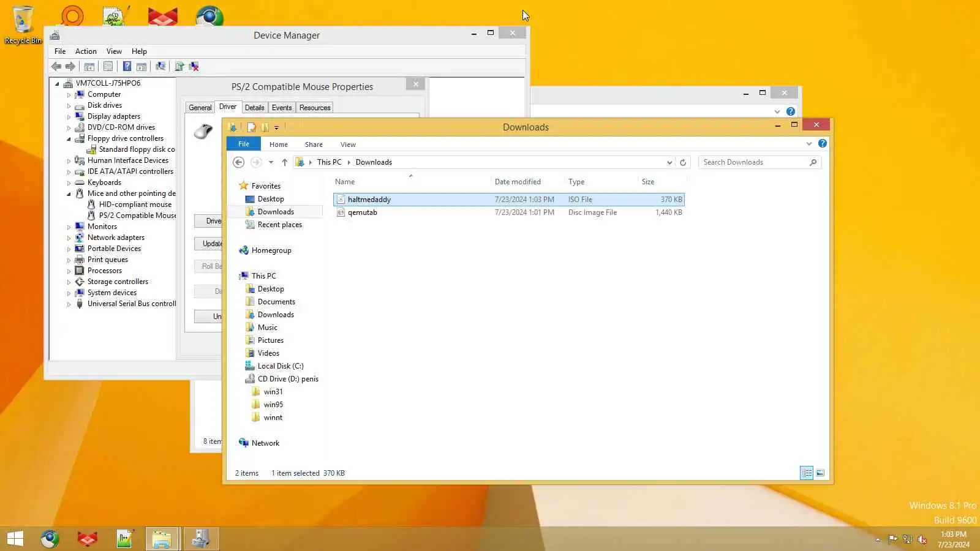Refresh the Downloads folder view

(683, 162)
